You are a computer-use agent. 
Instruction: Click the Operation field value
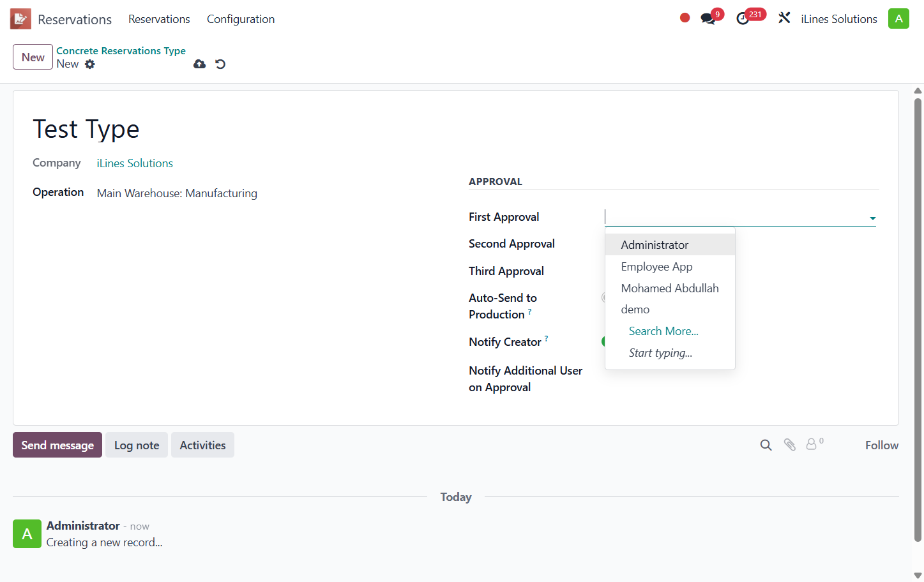point(177,193)
